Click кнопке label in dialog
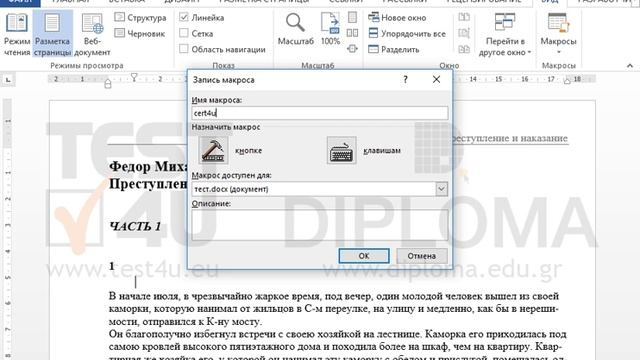Viewport: 640px width, 360px height. click(x=249, y=151)
